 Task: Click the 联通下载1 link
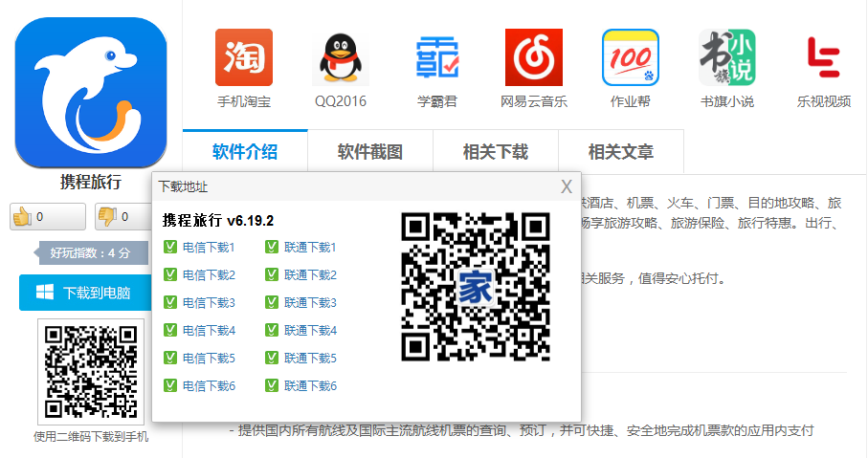click(x=310, y=248)
